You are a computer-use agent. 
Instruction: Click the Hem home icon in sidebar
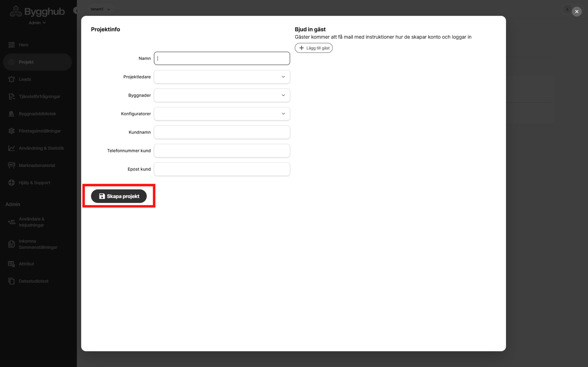point(12,45)
